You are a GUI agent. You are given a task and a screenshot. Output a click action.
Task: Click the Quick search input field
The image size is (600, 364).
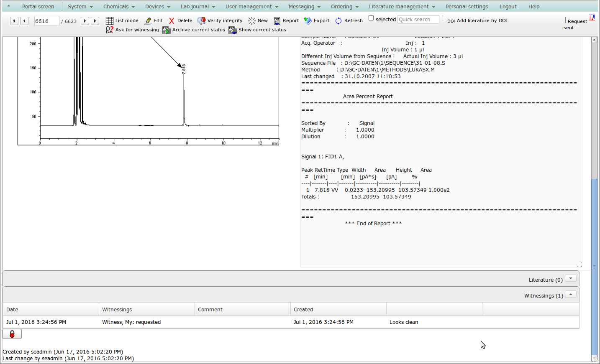418,20
